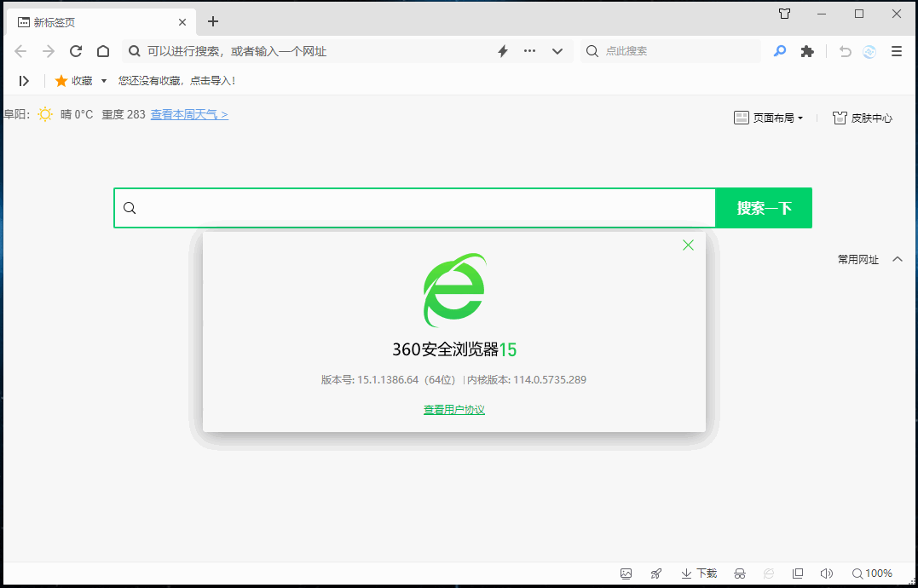Toggle the incognito glasses icon

(740, 574)
